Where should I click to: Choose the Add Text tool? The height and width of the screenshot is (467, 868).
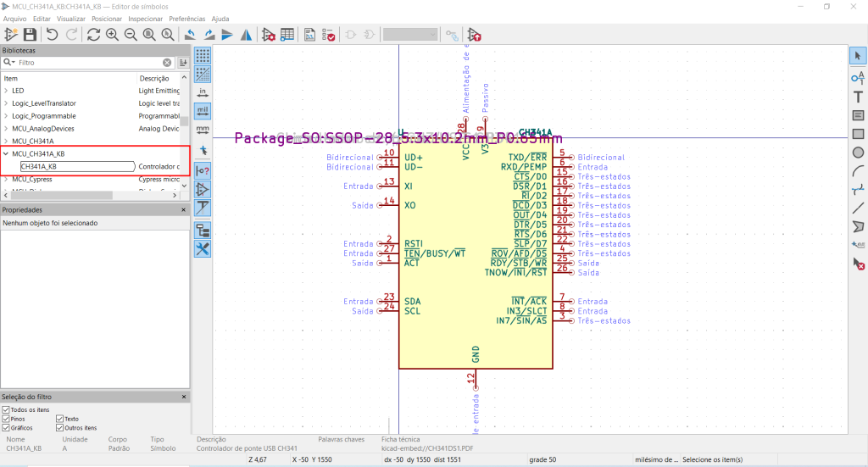[858, 97]
